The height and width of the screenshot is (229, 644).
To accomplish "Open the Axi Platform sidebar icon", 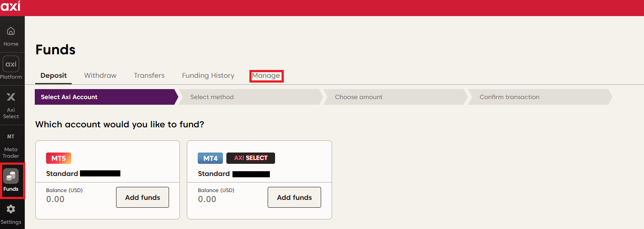I will (x=11, y=64).
